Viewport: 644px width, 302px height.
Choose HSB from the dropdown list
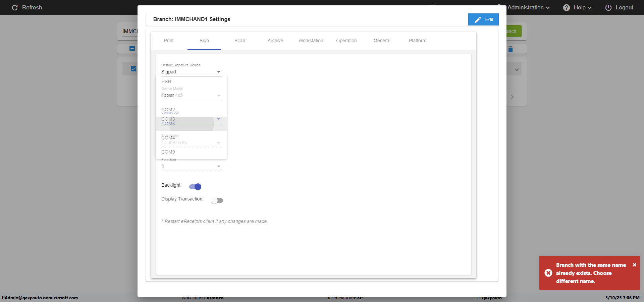click(x=192, y=81)
